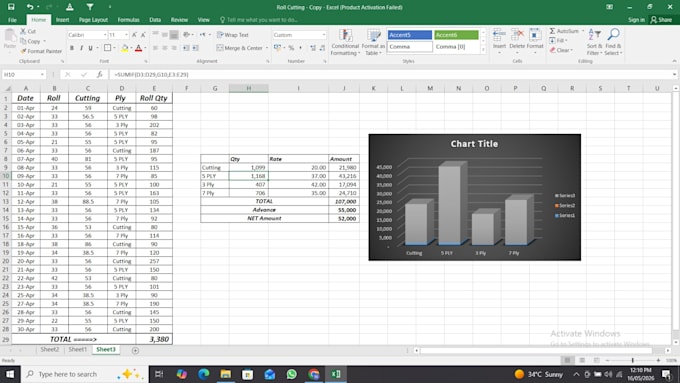Screen dimensions: 680x383
Task: Apply yellow fill color to cell
Action: pos(124,48)
